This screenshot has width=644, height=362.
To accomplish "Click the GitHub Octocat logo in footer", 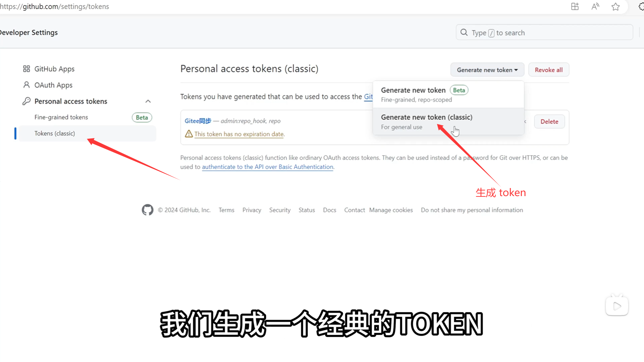I will [148, 210].
